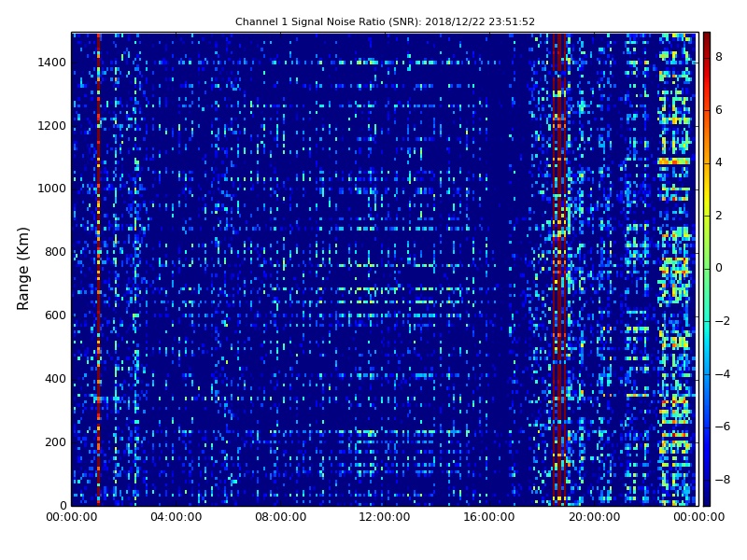Click the 16:00:00 time axis label

coord(489,517)
